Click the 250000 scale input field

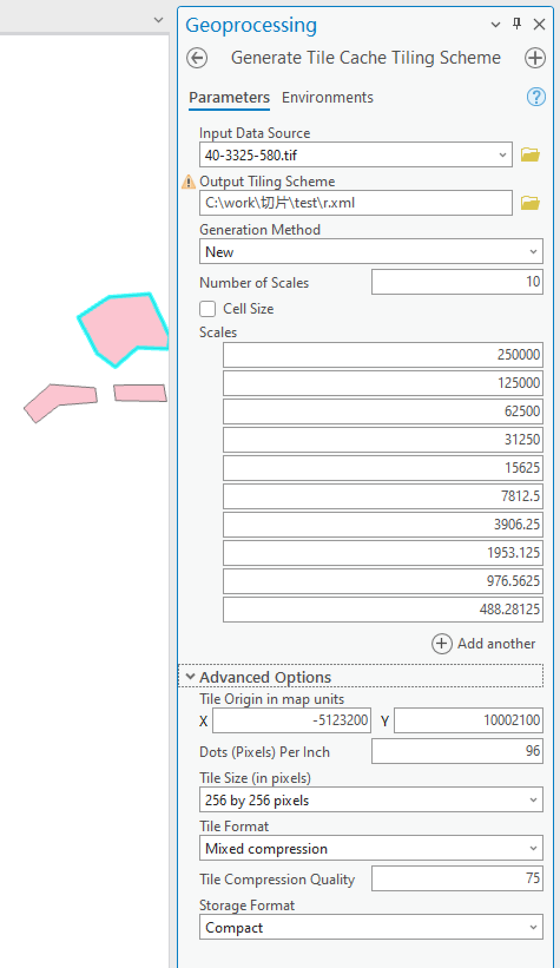click(x=383, y=355)
